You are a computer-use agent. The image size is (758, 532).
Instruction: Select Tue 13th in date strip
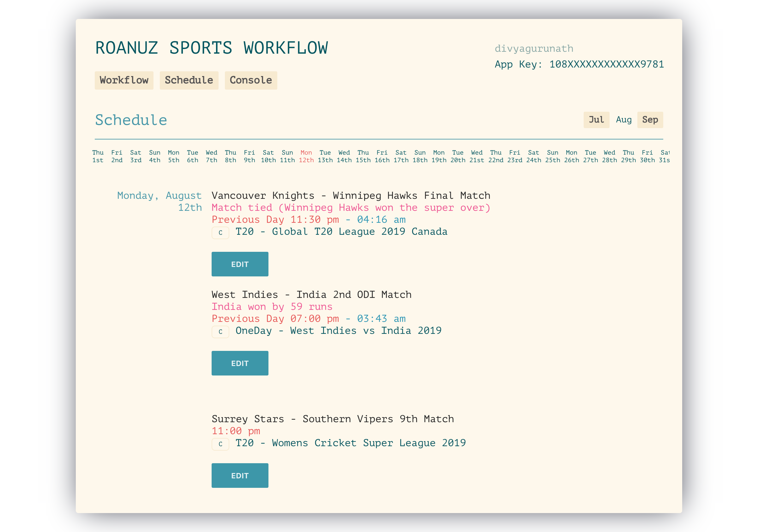point(325,156)
